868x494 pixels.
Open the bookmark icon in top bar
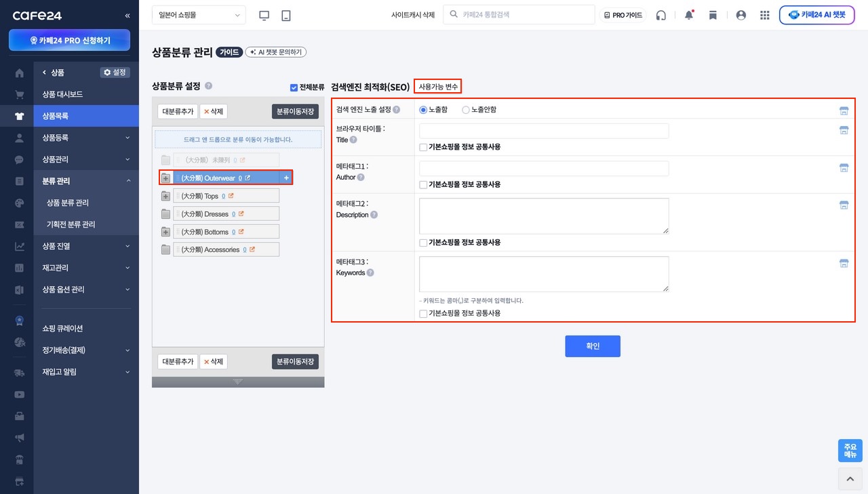pyautogui.click(x=713, y=15)
